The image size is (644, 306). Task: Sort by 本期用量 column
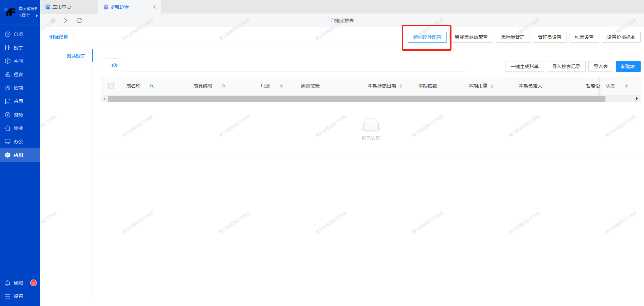(492, 86)
